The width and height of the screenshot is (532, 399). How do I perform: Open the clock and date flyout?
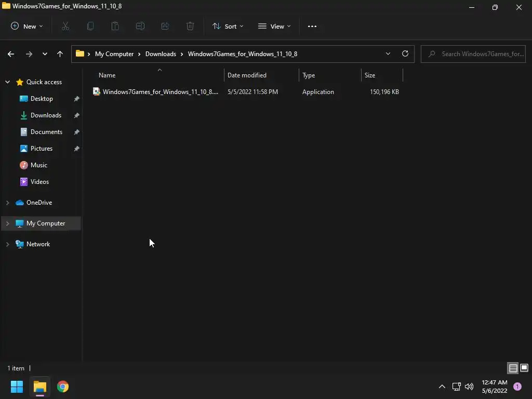495,387
